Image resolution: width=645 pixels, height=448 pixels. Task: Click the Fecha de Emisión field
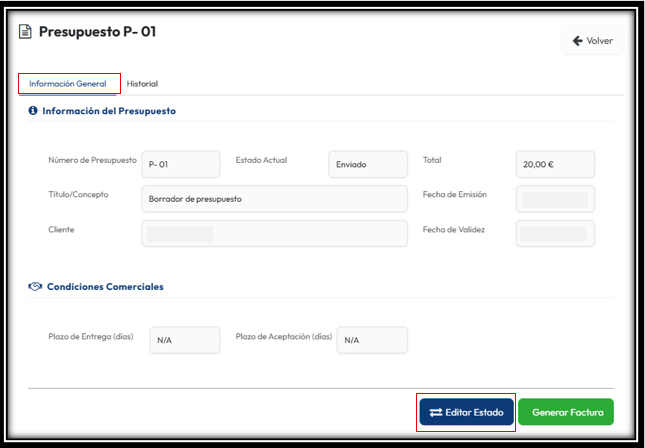555,199
